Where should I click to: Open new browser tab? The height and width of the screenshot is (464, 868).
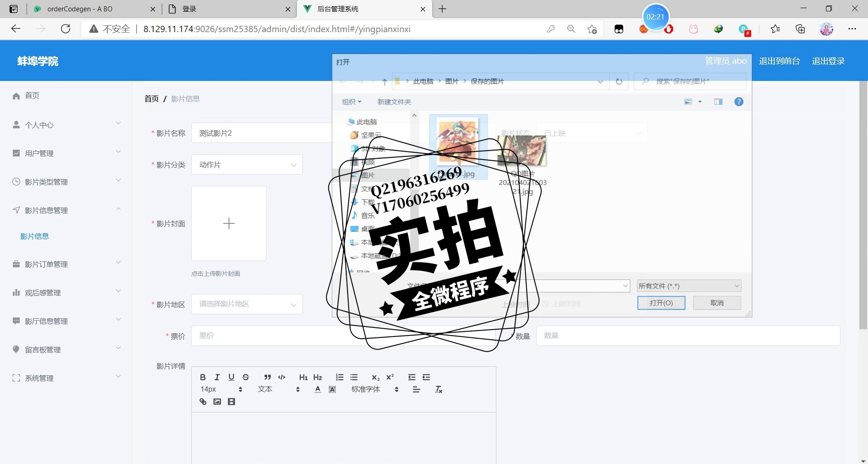[x=443, y=9]
